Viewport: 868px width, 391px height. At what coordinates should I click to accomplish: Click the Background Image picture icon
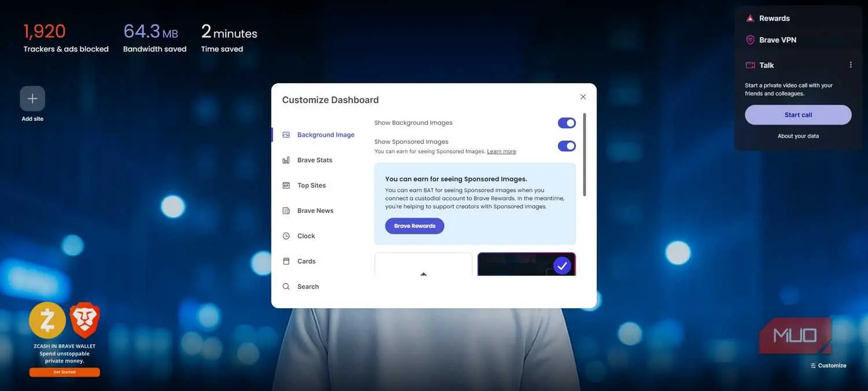pos(286,135)
